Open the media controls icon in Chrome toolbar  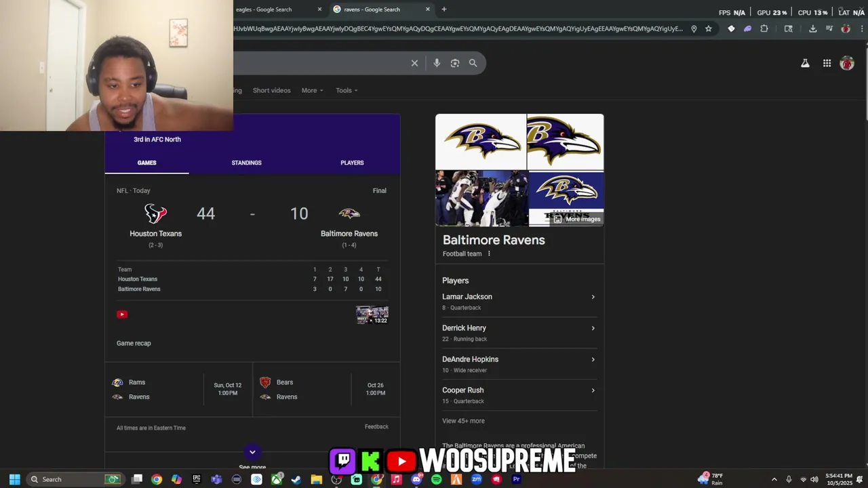point(829,28)
